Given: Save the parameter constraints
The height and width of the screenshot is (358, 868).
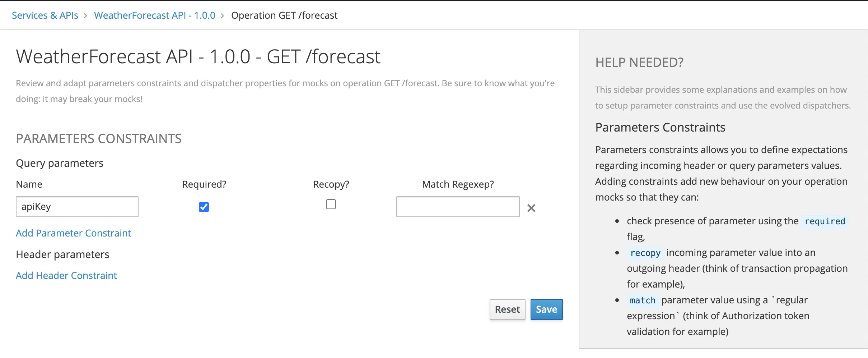Looking at the screenshot, I should point(546,309).
